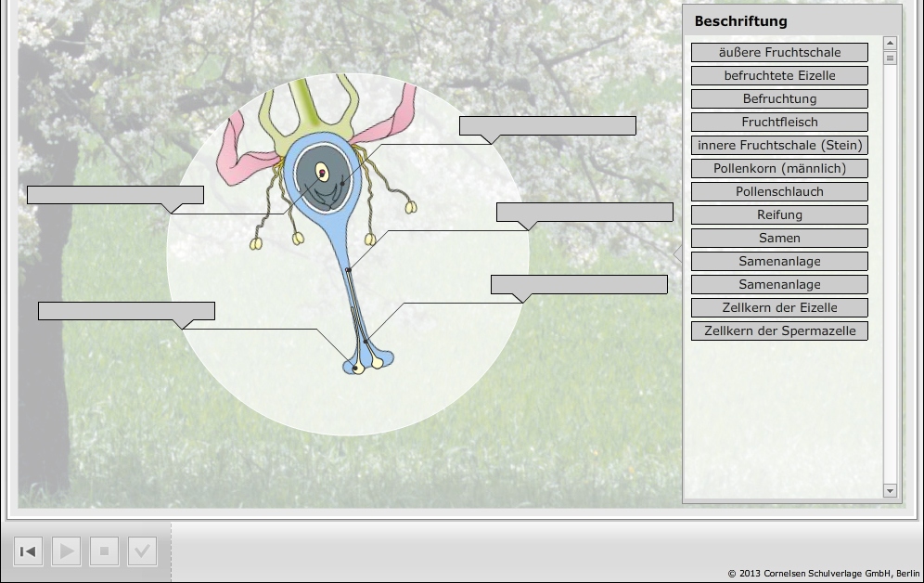Select the 'Zellkern der Spermazelle' label
This screenshot has height=583, width=924.
pos(779,330)
